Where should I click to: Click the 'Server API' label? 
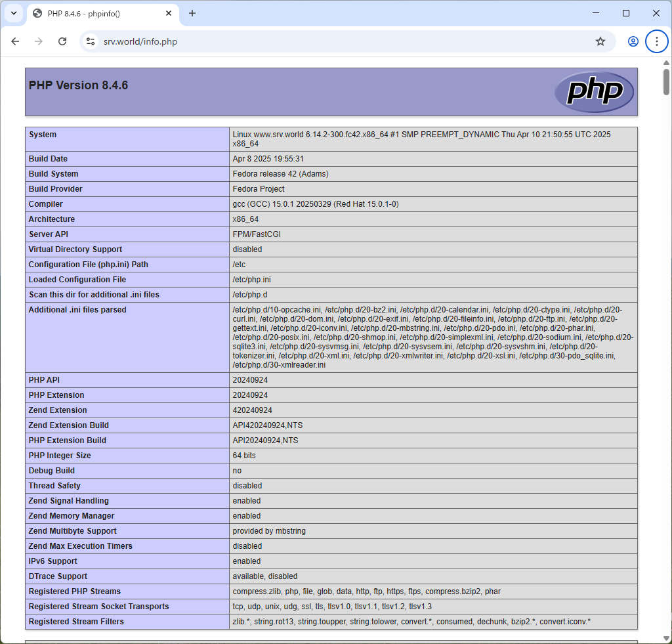pos(49,234)
